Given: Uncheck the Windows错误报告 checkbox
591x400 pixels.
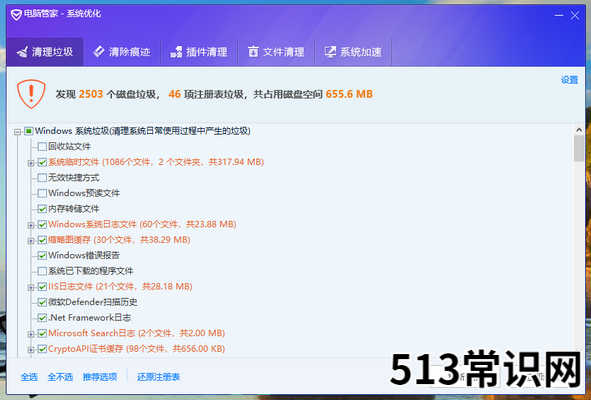Looking at the screenshot, I should point(42,256).
